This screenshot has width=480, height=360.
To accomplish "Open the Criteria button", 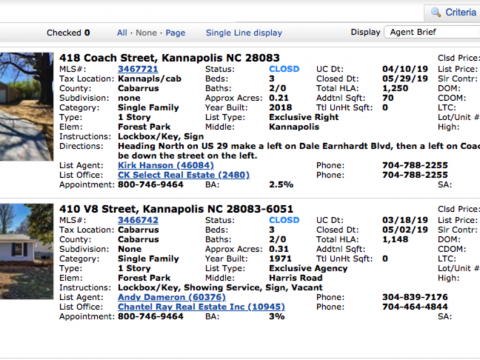I will [x=452, y=13].
